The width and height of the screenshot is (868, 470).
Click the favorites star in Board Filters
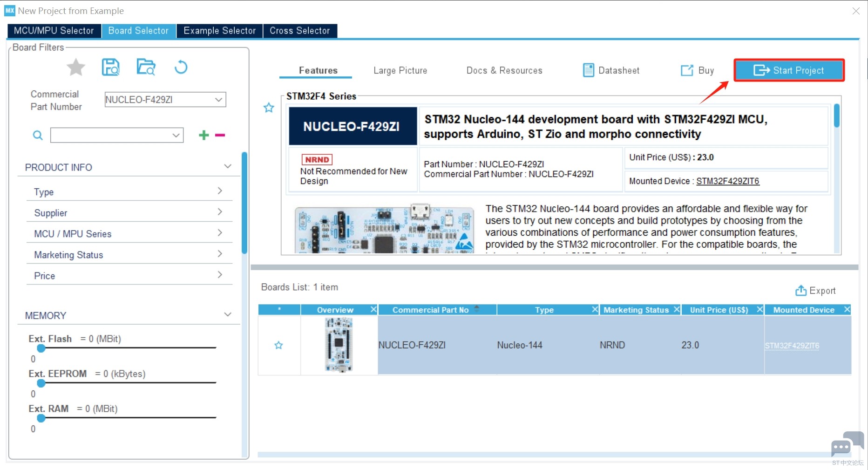[x=76, y=68]
